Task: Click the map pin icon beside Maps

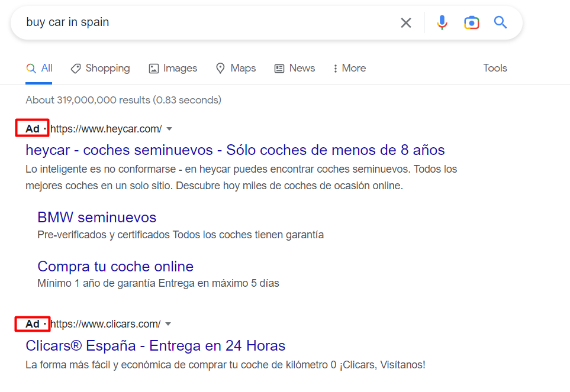Action: (220, 68)
